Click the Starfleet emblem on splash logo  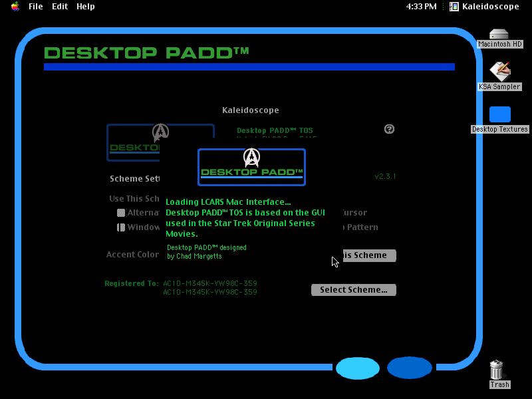click(x=251, y=157)
